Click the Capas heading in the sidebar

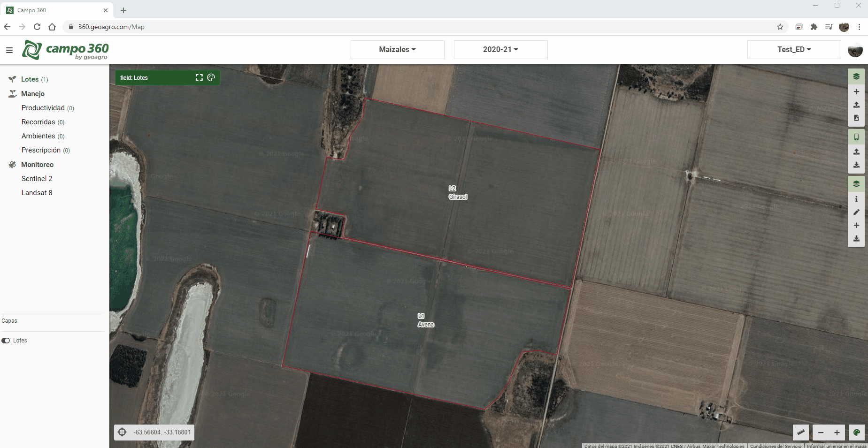coord(9,321)
